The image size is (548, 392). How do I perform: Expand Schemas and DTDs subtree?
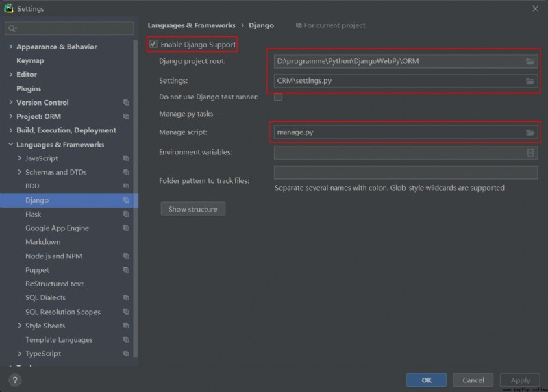pos(20,172)
